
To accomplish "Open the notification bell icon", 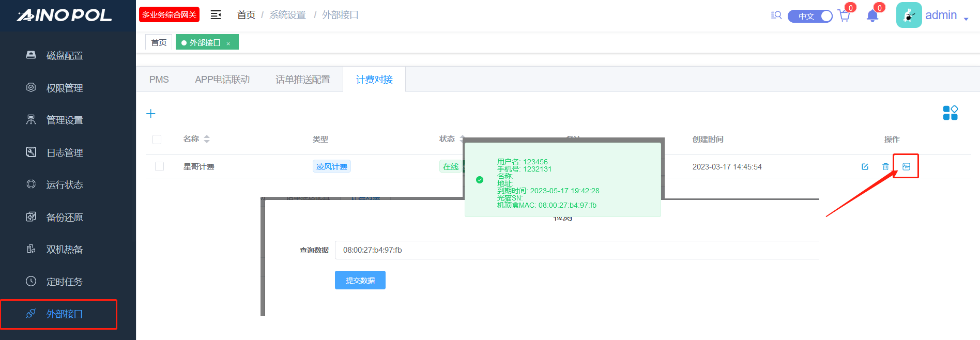I will point(872,16).
